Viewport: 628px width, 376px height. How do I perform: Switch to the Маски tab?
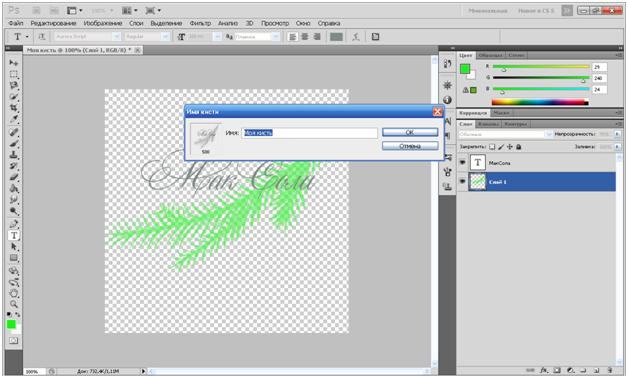click(501, 113)
